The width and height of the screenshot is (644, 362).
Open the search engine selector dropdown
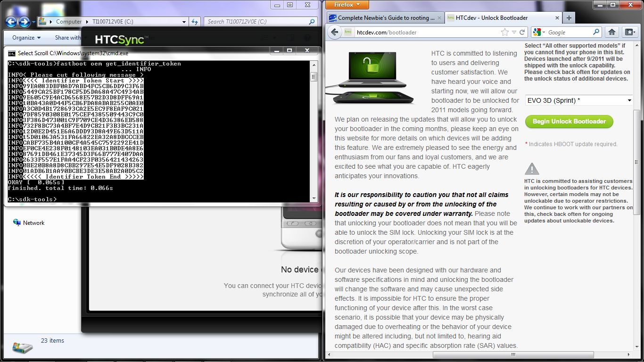click(539, 32)
